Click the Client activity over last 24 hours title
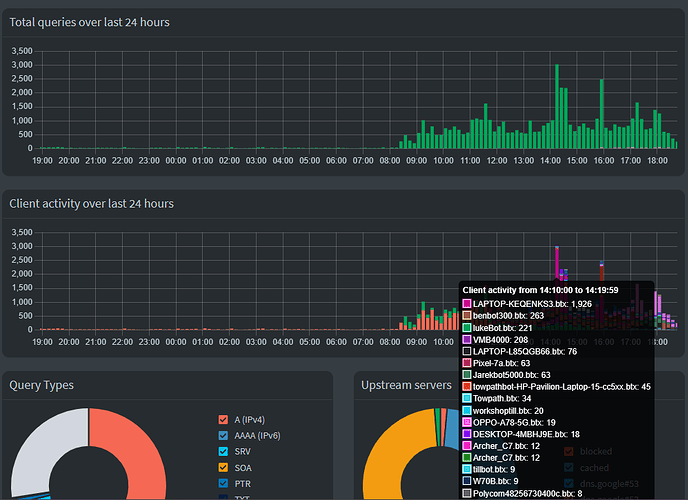Viewport: 688px width, 500px height. (x=91, y=203)
